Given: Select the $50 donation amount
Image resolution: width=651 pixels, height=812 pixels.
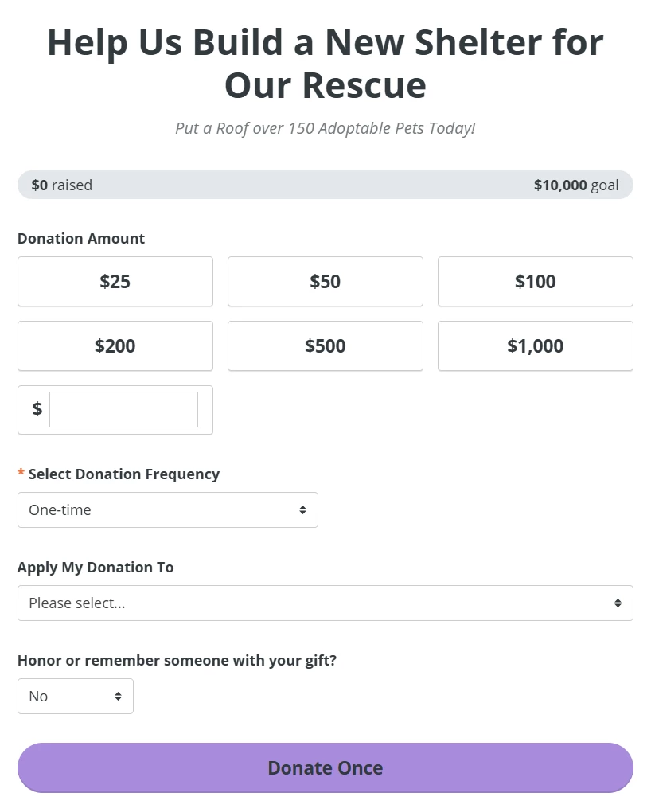Looking at the screenshot, I should point(325,281).
